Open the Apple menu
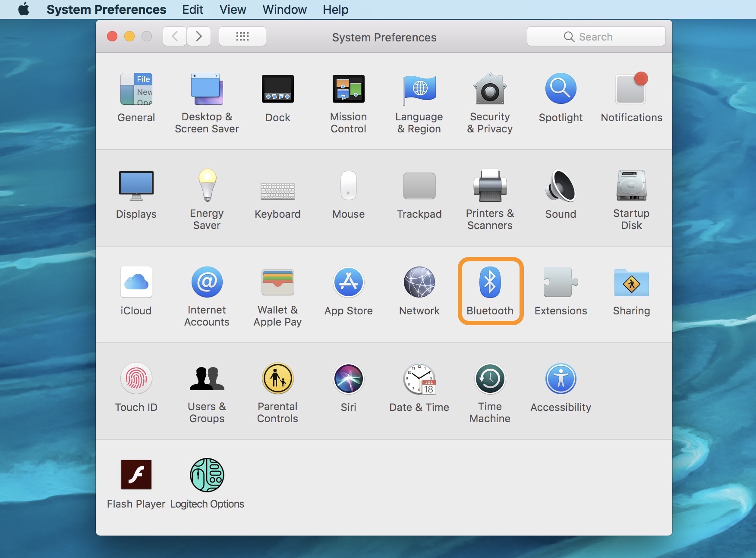This screenshot has height=558, width=756. 24,9
